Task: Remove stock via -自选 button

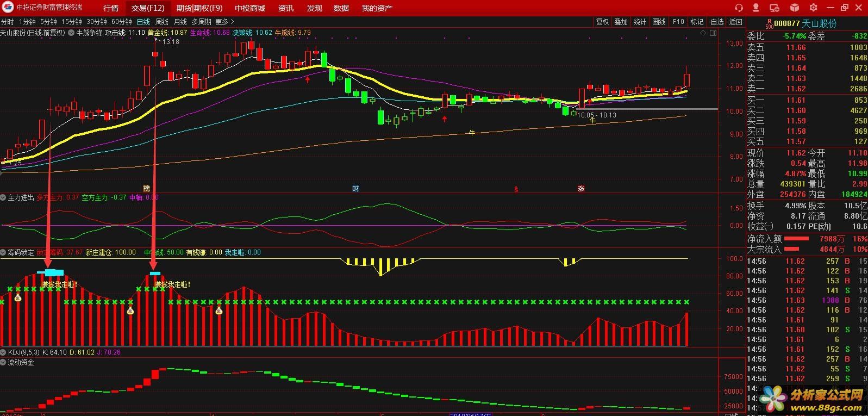Action: click(717, 22)
